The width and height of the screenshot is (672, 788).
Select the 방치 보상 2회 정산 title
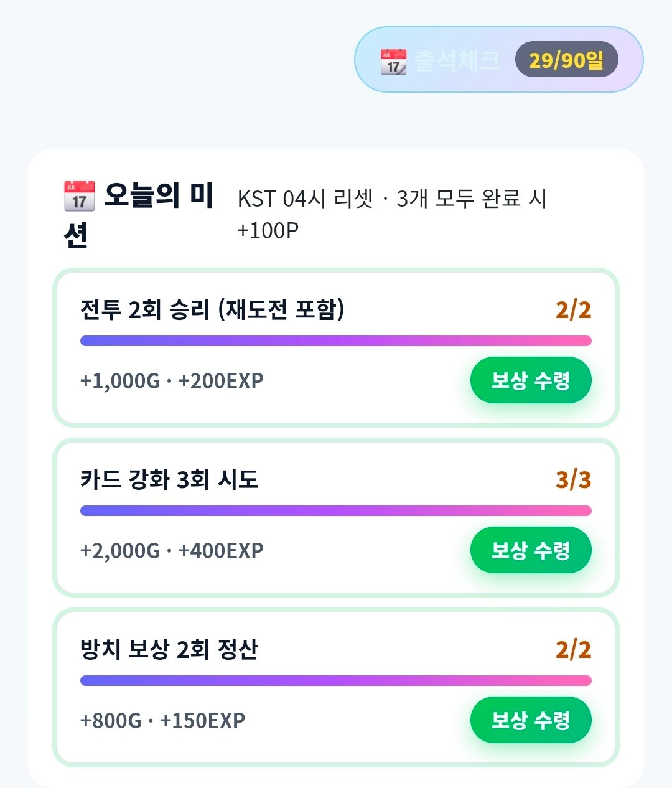(169, 649)
